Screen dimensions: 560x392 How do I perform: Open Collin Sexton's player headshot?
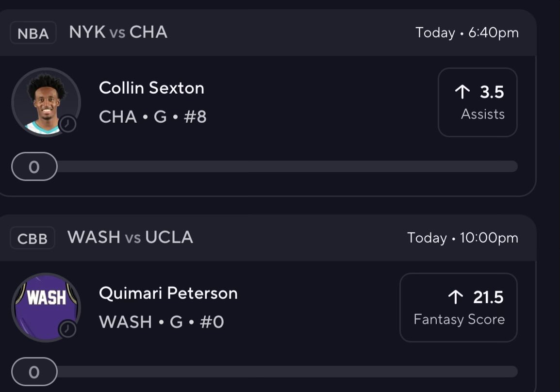pos(46,102)
